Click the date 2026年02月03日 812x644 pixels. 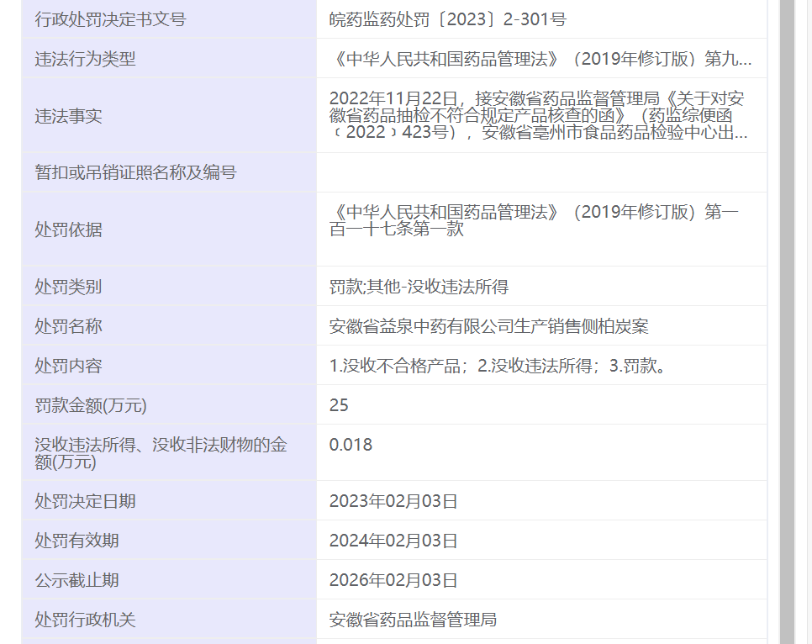coord(393,580)
